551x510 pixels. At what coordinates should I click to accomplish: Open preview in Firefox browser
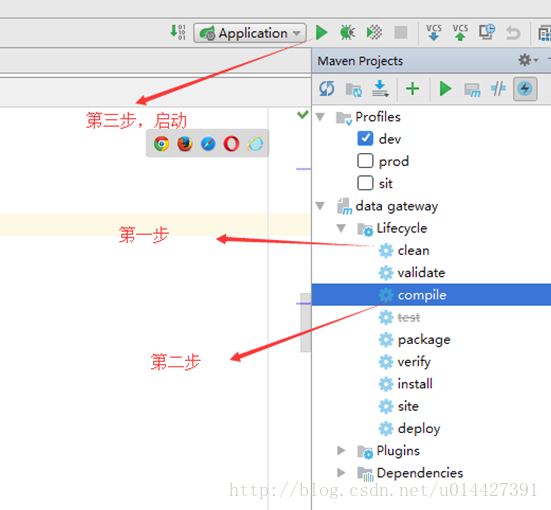pos(185,143)
